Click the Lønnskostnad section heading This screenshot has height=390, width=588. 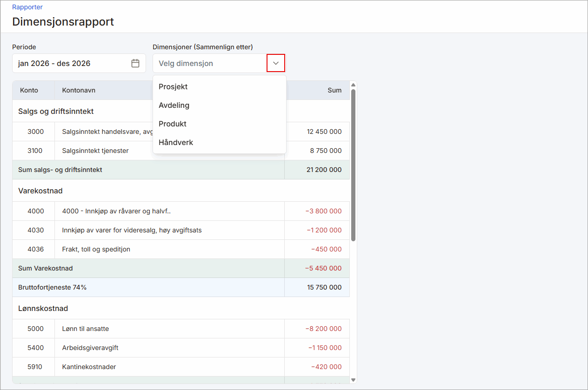(43, 308)
